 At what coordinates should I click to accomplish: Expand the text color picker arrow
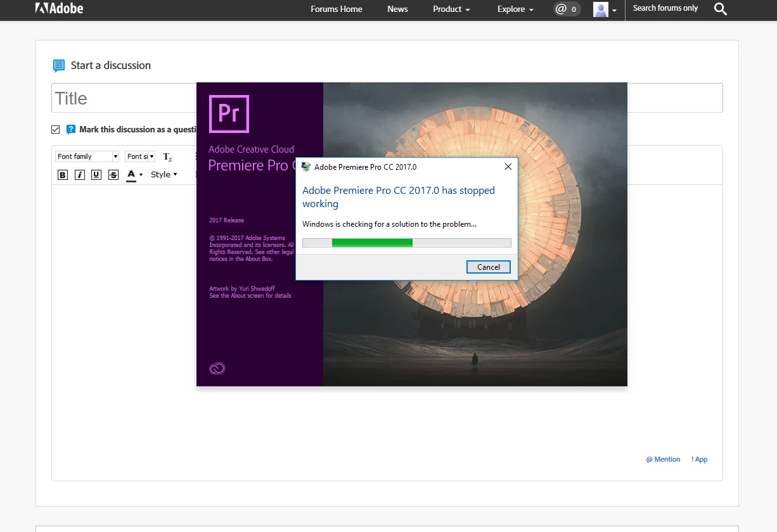point(141,175)
